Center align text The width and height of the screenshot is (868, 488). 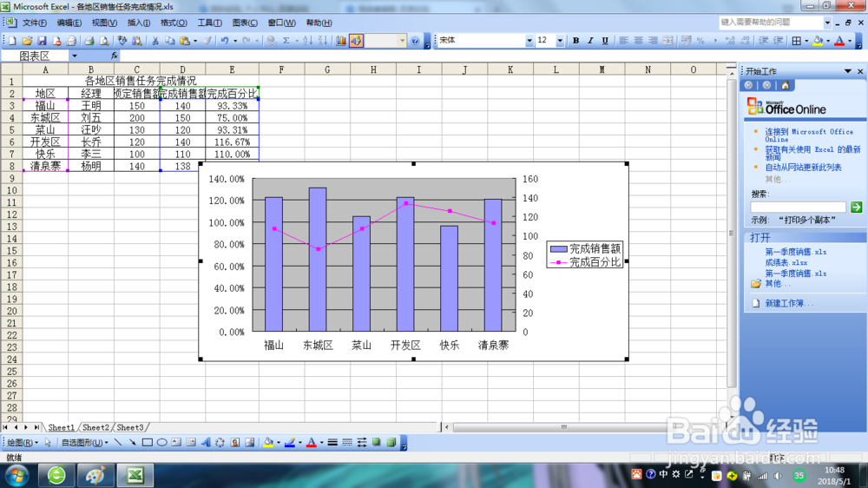point(638,41)
